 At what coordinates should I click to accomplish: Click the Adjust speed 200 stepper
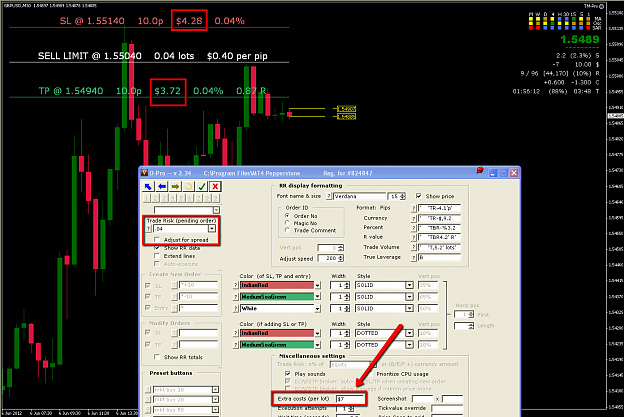tap(340, 258)
